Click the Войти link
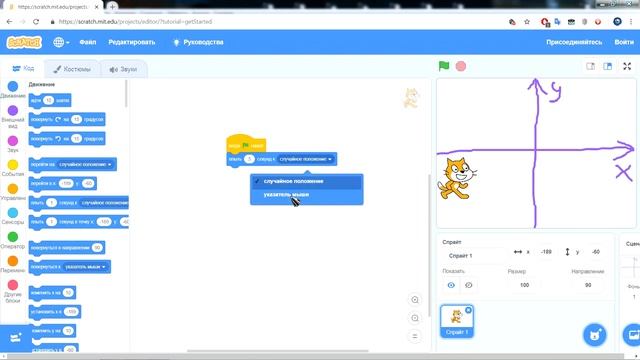 coord(624,42)
